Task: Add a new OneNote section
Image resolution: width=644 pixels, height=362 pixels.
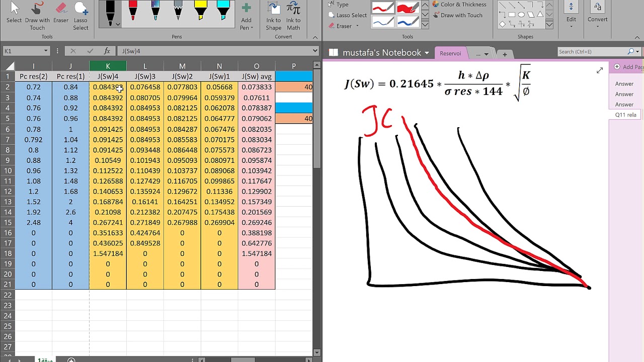Action: tap(505, 54)
